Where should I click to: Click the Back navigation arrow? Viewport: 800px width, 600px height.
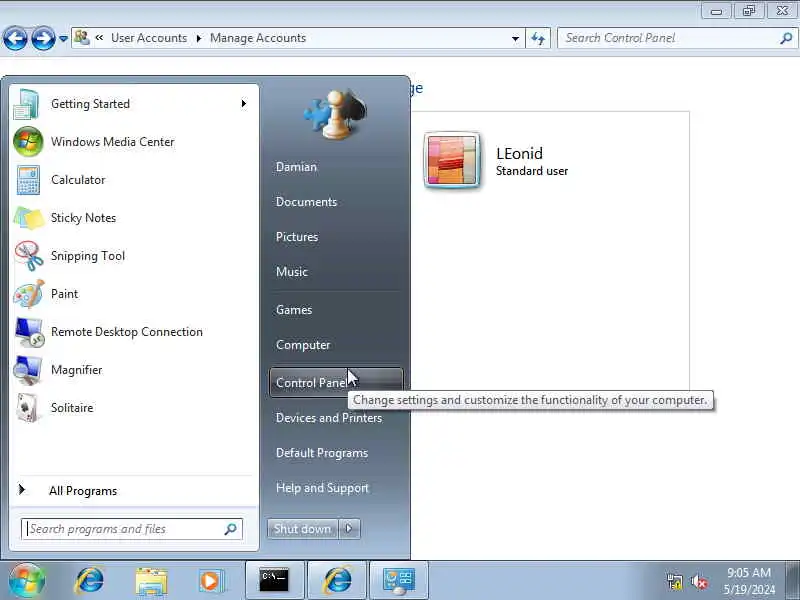pos(15,38)
